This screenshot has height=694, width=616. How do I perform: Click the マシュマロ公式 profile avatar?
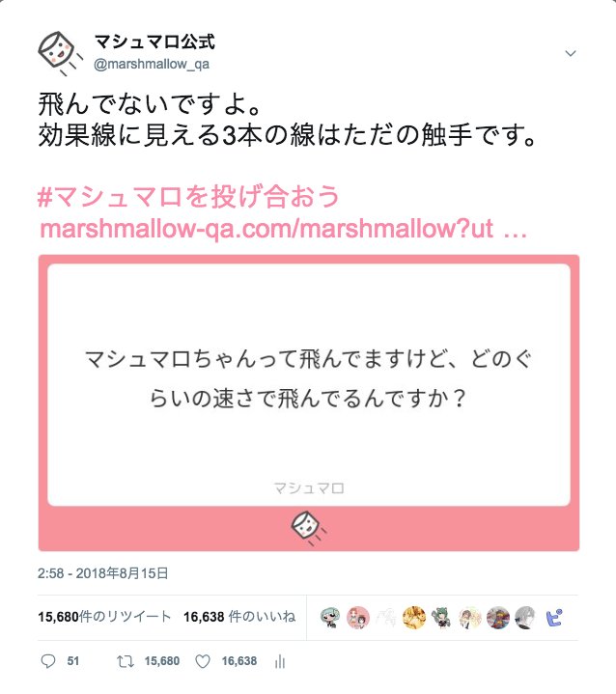pyautogui.click(x=60, y=53)
